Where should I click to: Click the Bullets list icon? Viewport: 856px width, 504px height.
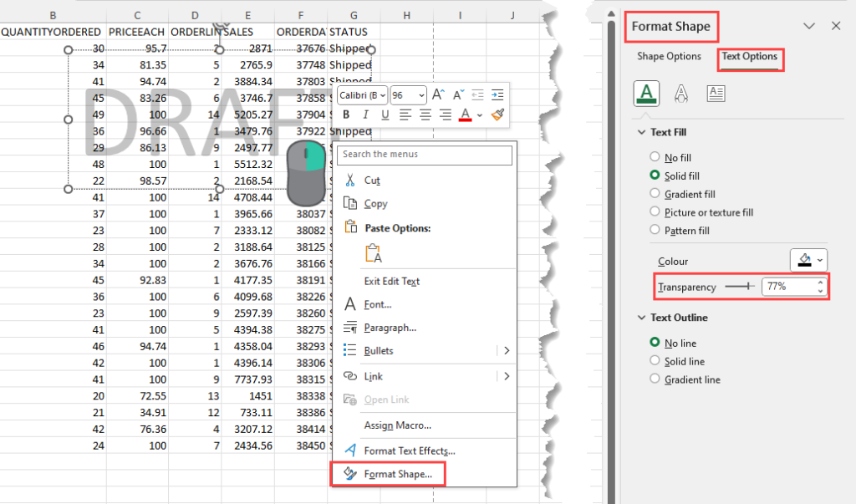tap(350, 350)
